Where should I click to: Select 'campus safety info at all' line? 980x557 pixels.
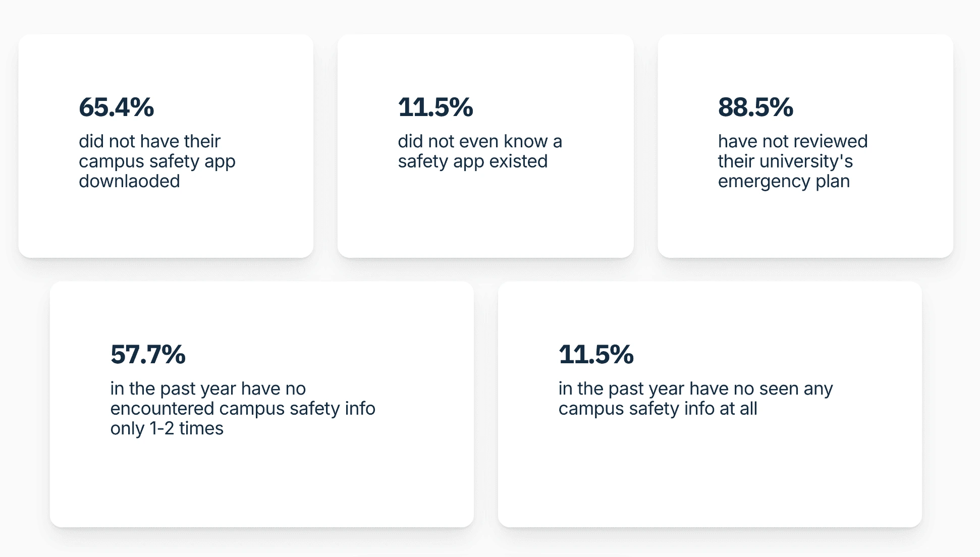pyautogui.click(x=658, y=409)
